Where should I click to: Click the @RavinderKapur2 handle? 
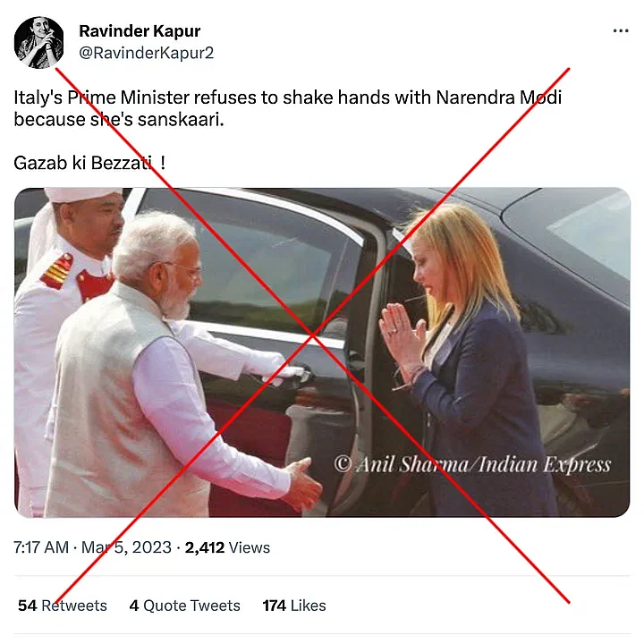tap(146, 54)
